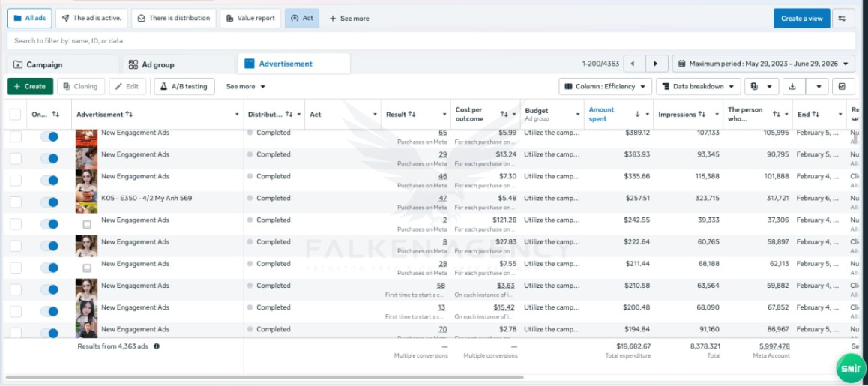Open Advertisement column options arrow
Viewport: 868px width, 386px height.
pyautogui.click(x=237, y=114)
